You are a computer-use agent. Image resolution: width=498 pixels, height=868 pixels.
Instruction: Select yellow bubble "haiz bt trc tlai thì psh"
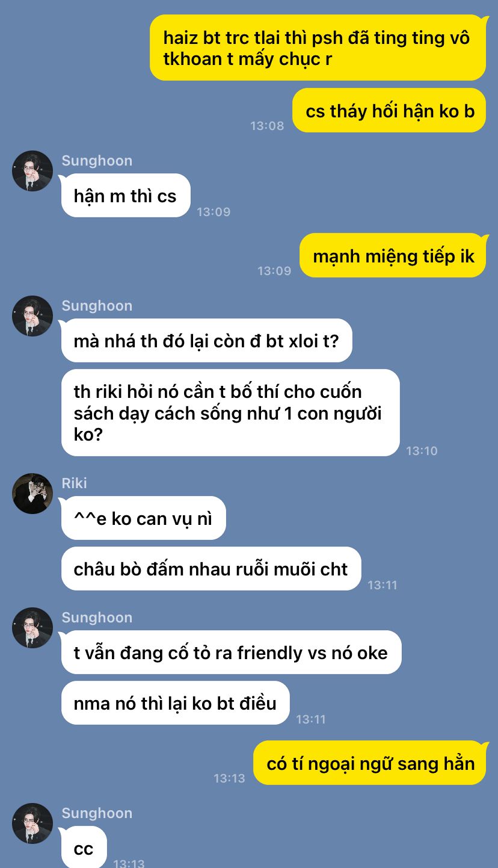[x=318, y=48]
